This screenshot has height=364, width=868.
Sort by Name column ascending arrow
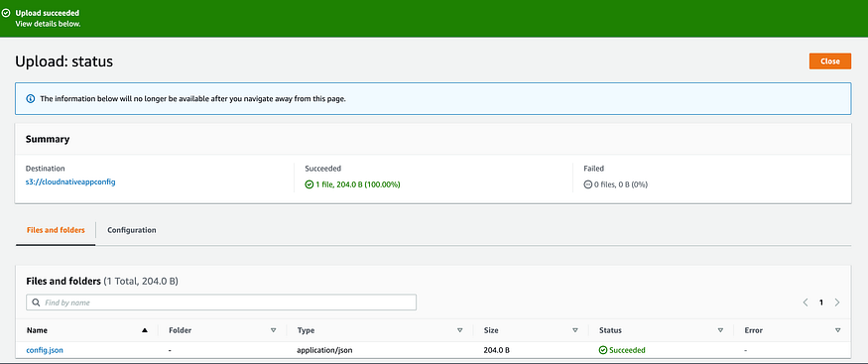tap(145, 330)
